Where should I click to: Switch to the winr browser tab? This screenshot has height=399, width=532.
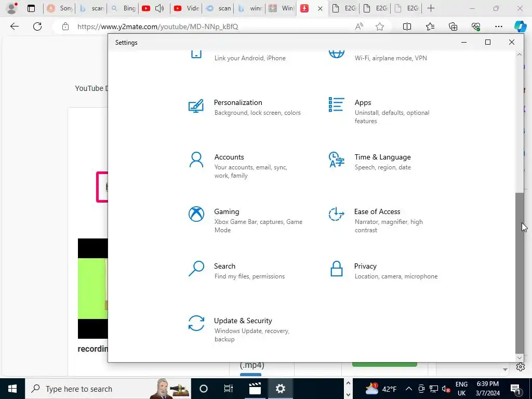[249, 8]
